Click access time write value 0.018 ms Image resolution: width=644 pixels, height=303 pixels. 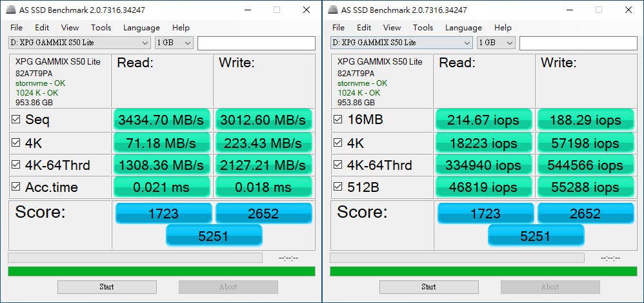(x=263, y=187)
